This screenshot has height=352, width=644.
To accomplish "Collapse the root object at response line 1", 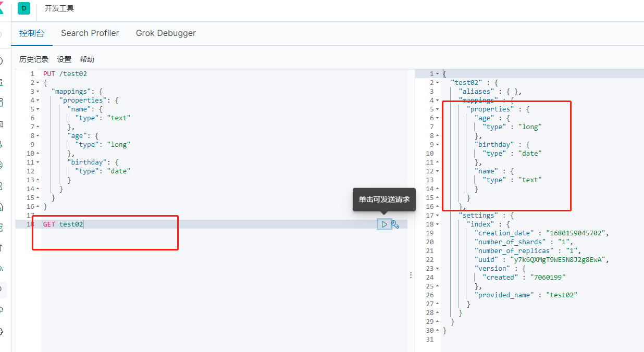I will coord(437,74).
